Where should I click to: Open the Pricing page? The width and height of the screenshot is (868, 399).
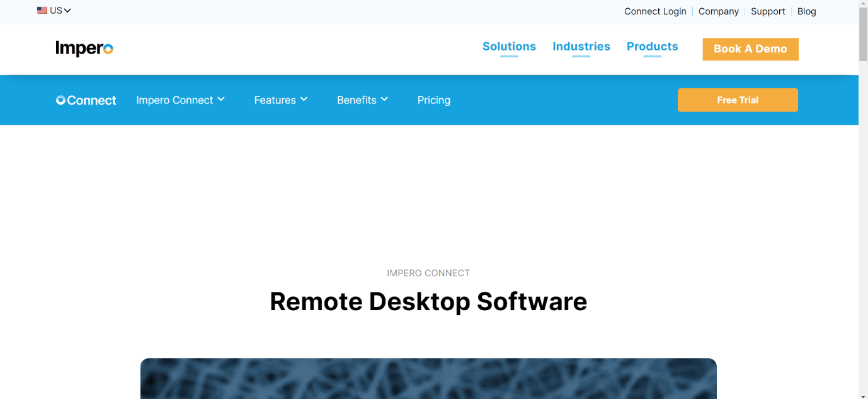(x=434, y=100)
